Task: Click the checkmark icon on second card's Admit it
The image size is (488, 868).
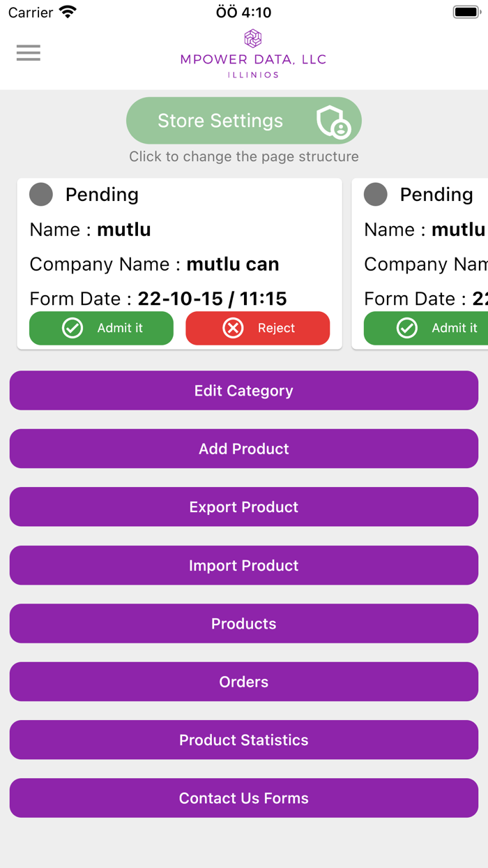Action: tap(406, 328)
